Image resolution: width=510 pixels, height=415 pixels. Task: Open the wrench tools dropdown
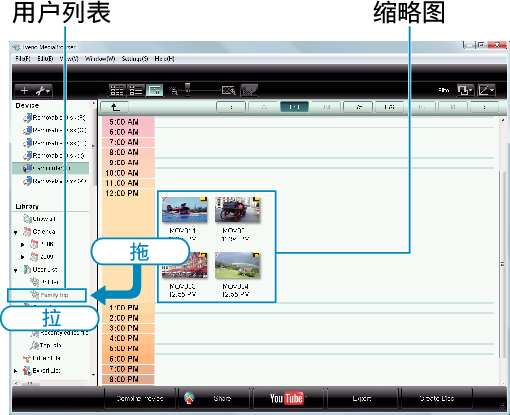coord(43,91)
